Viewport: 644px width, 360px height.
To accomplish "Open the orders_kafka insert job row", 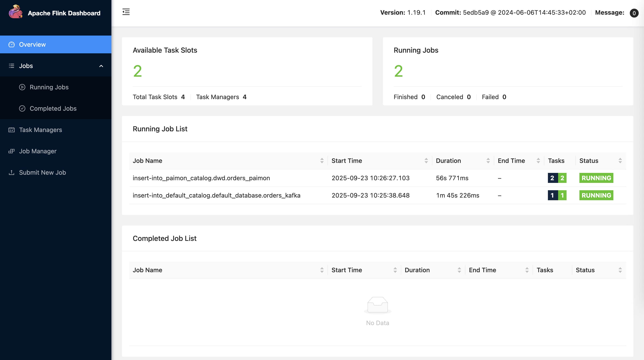I will tap(217, 195).
